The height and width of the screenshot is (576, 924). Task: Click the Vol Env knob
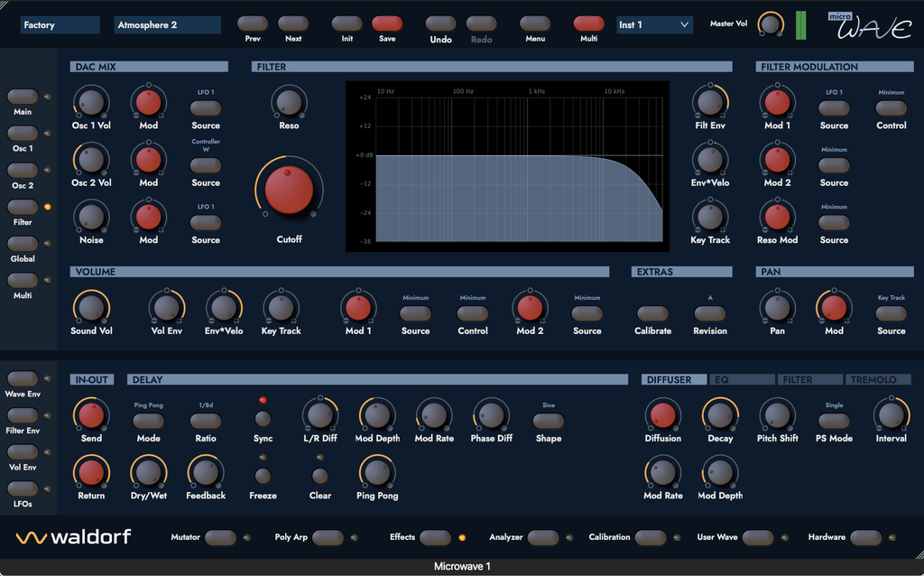167,307
